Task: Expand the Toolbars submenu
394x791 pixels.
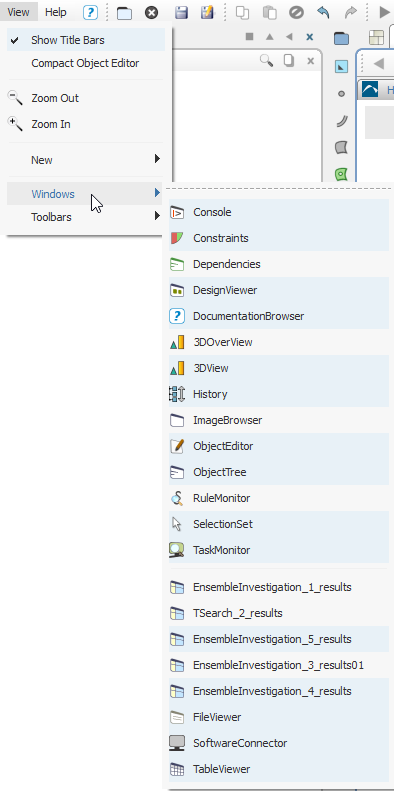Action: click(86, 217)
